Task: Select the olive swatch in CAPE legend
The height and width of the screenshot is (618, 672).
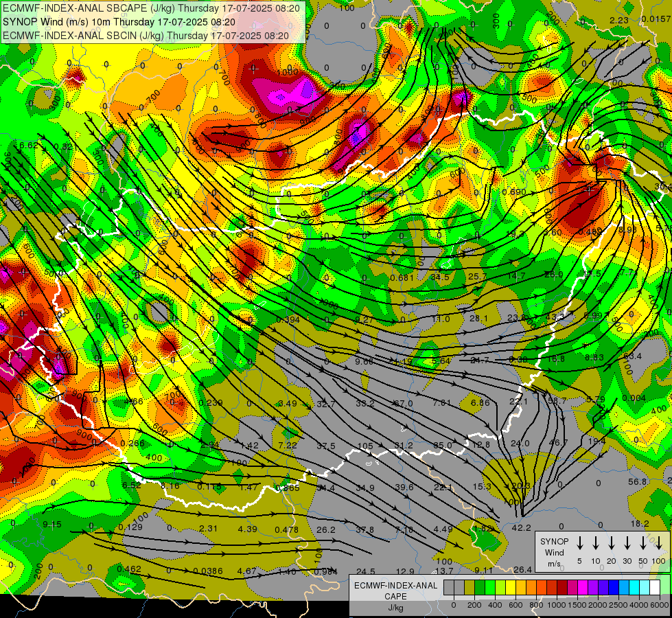Action: point(470,587)
